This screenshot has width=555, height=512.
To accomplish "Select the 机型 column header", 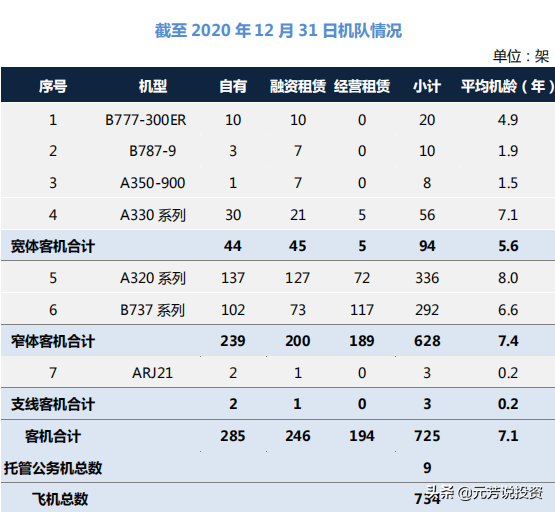I will pos(153,86).
